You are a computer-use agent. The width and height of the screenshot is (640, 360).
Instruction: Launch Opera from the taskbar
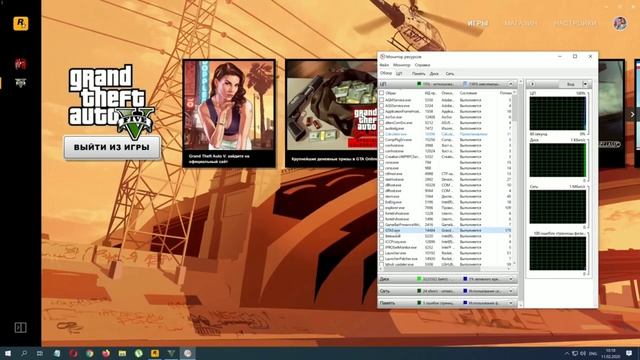click(x=73, y=353)
